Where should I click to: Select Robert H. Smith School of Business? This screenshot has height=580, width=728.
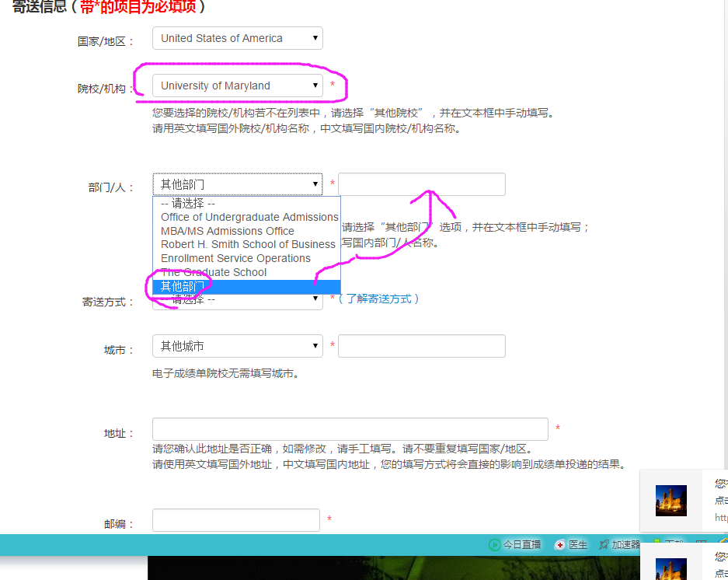(246, 244)
